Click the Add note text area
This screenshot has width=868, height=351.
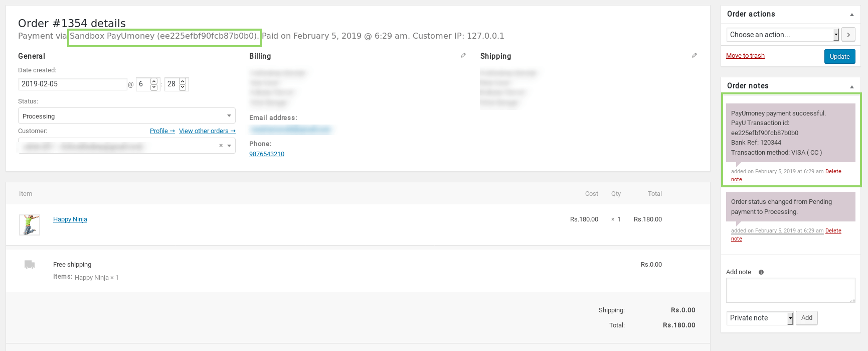(x=790, y=290)
